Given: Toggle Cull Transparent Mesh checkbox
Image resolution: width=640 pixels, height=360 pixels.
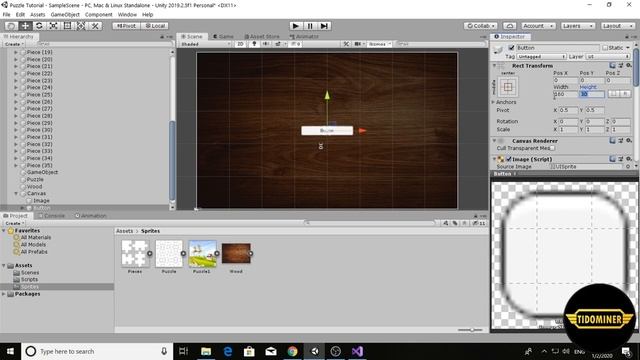Looking at the screenshot, I should tap(552, 148).
